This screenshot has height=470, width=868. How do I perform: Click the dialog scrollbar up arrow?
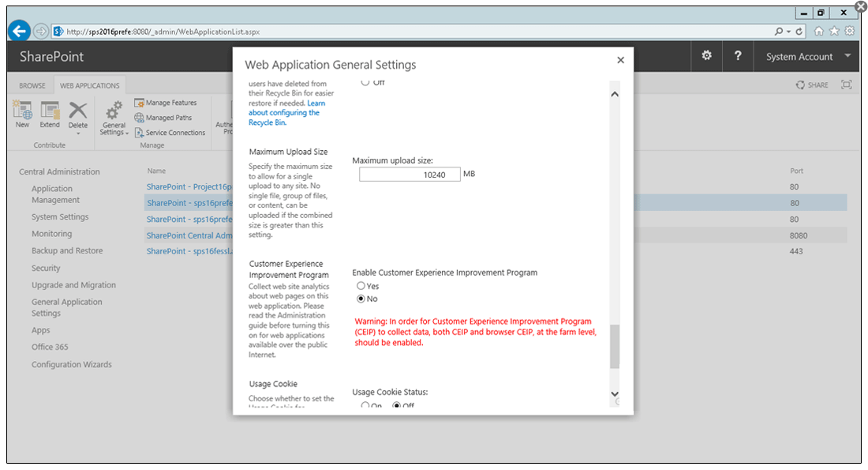[x=615, y=94]
